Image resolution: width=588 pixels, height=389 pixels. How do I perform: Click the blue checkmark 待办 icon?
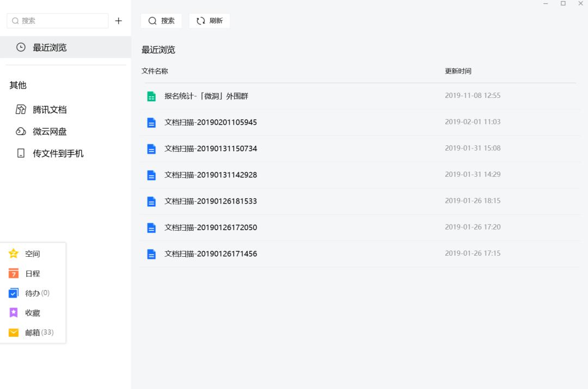(14, 293)
